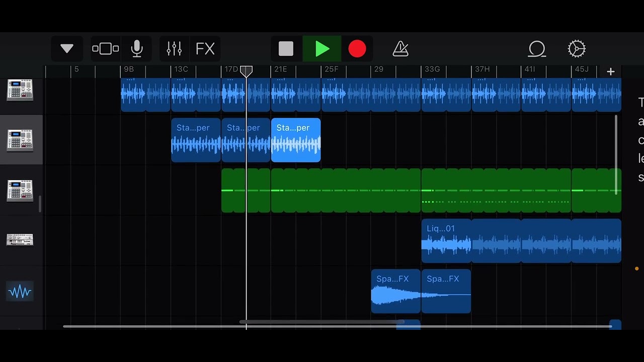Screen dimensions: 644x362
Task: Select the first Sta...per region at 13C
Action: (x=196, y=140)
